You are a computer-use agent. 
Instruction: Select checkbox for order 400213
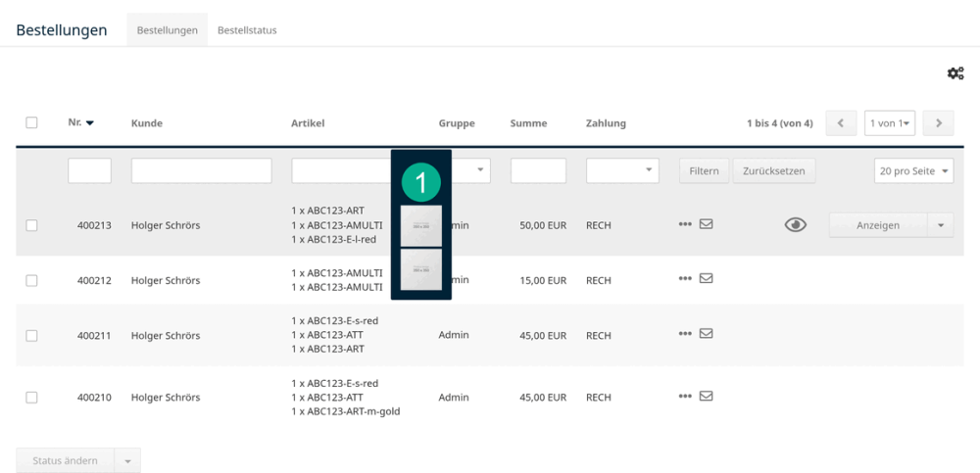tap(31, 225)
